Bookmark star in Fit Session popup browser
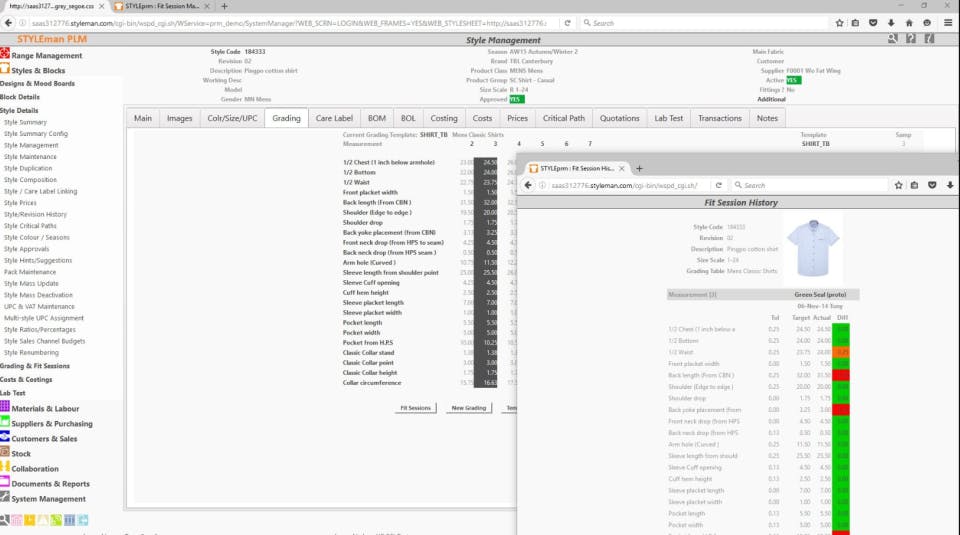This screenshot has width=960, height=535. coord(898,185)
